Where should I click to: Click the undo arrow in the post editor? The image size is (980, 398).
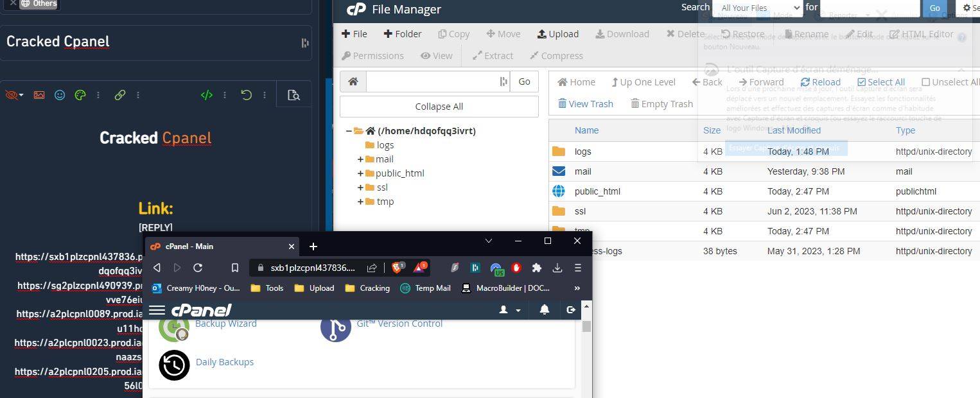point(246,95)
